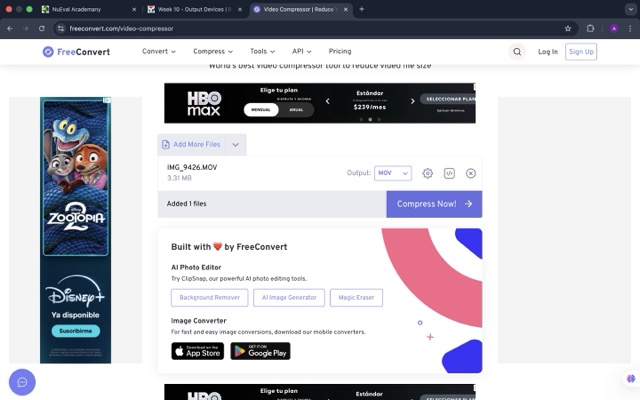Image resolution: width=640 pixels, height=400 pixels.
Task: Open a new browser tab
Action: click(x=361, y=9)
